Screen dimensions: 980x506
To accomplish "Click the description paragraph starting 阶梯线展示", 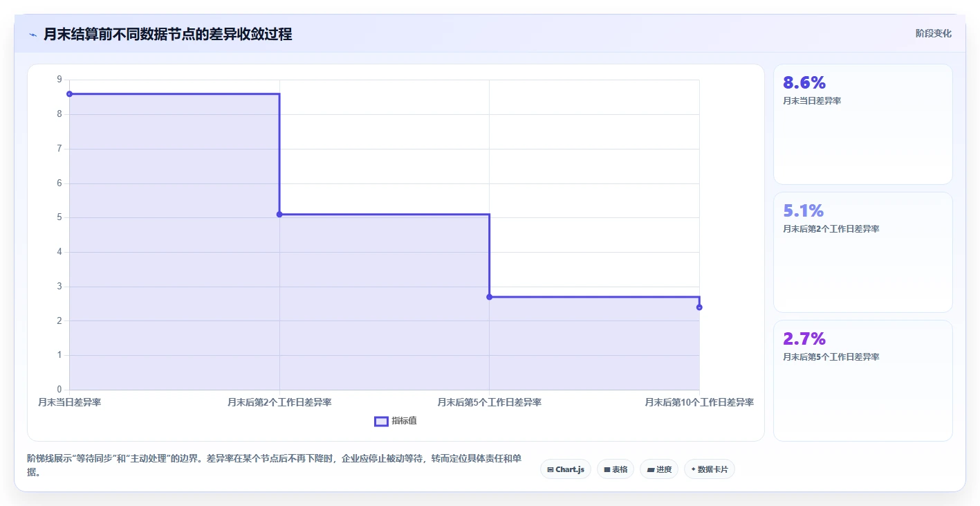I will pos(274,465).
